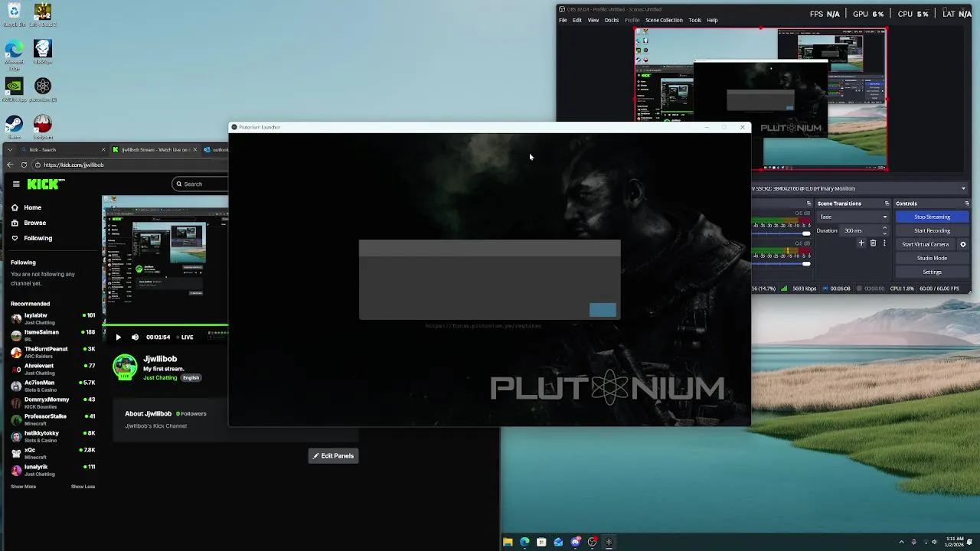This screenshot has height=551, width=980.
Task: Click the taskbar clock and date
Action: pyautogui.click(x=955, y=542)
